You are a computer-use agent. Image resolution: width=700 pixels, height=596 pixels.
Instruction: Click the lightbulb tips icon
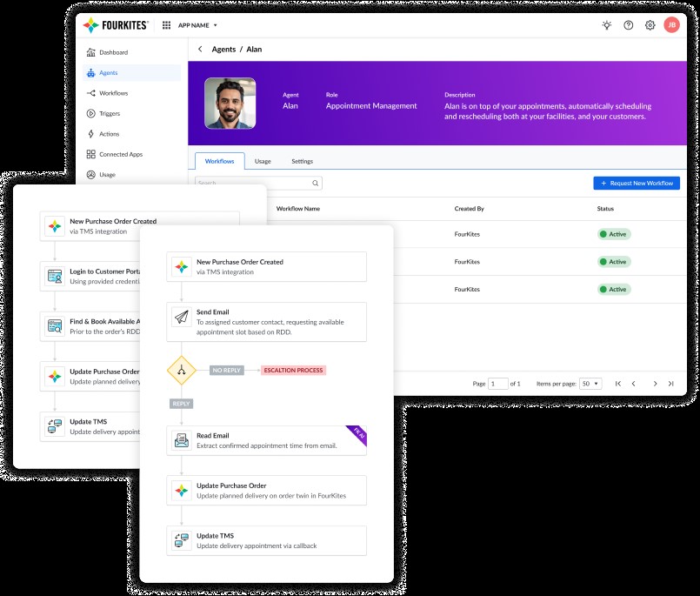tap(607, 25)
